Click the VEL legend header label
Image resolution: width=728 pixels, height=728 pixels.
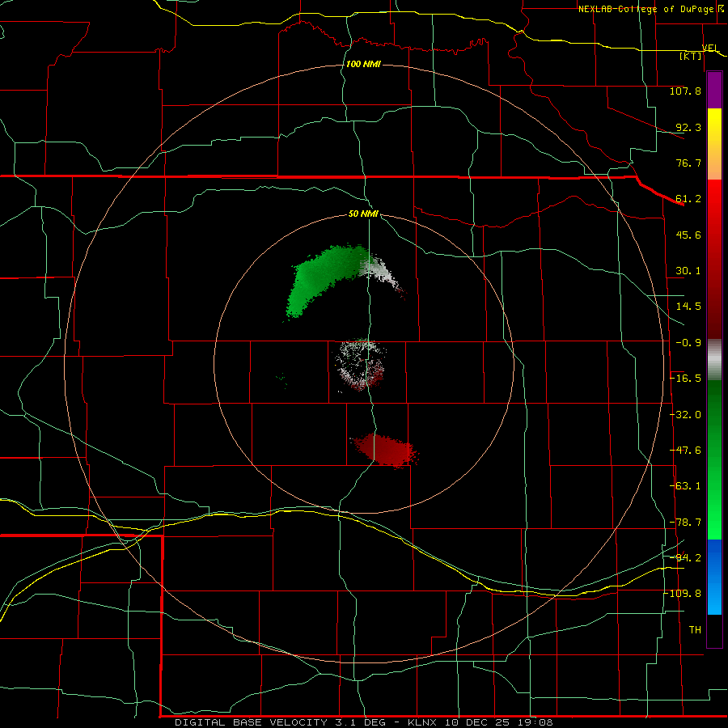point(710,49)
